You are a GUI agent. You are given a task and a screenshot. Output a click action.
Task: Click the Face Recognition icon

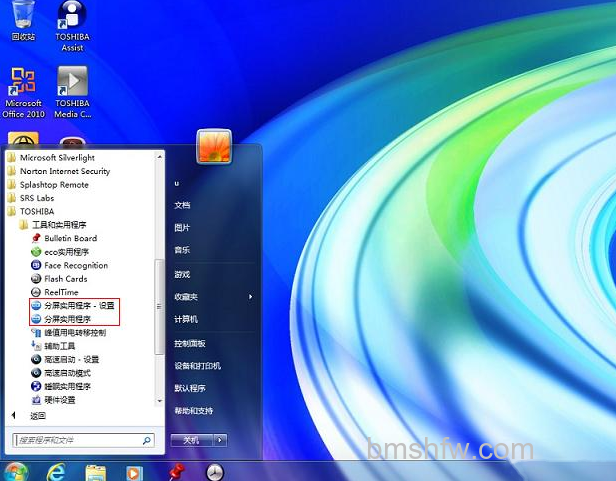point(36,265)
